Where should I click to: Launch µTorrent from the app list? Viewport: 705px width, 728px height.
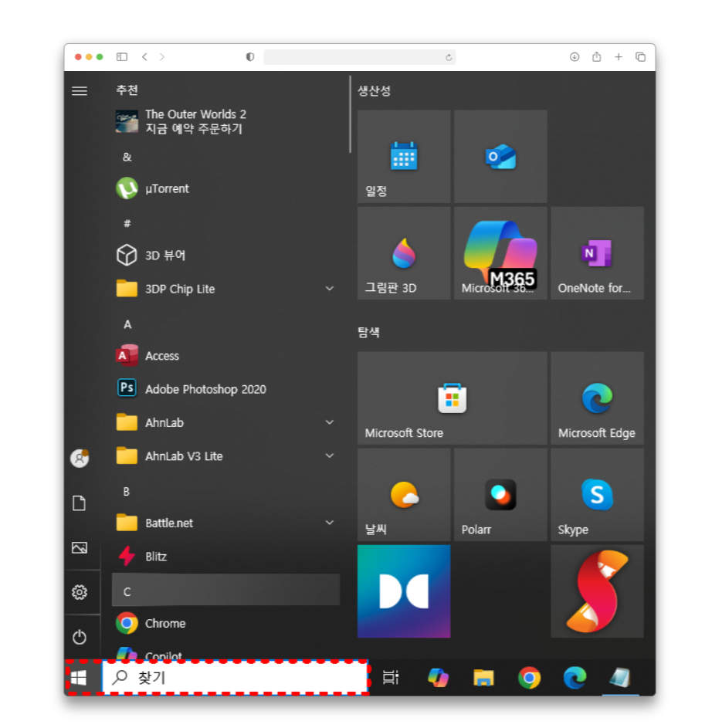click(x=225, y=188)
